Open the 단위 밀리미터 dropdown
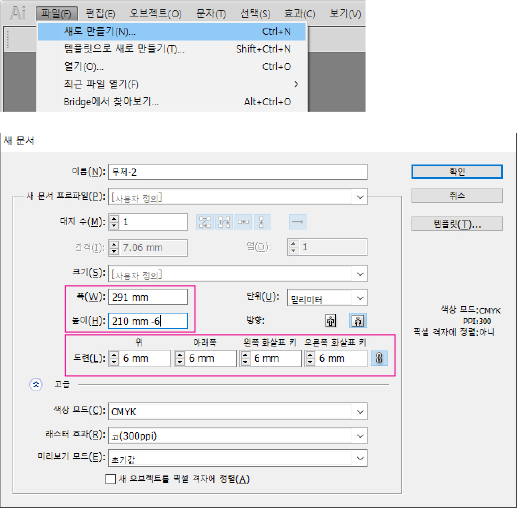 [x=327, y=298]
